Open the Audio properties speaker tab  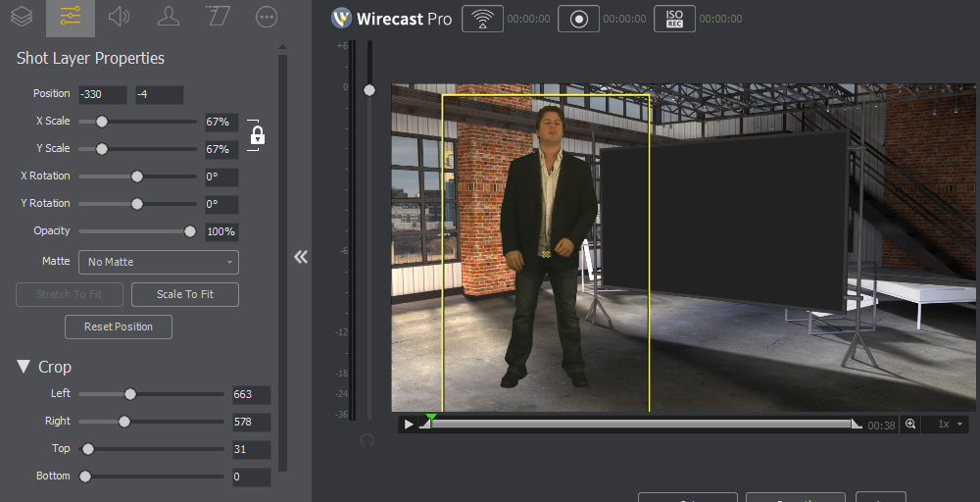[120, 17]
